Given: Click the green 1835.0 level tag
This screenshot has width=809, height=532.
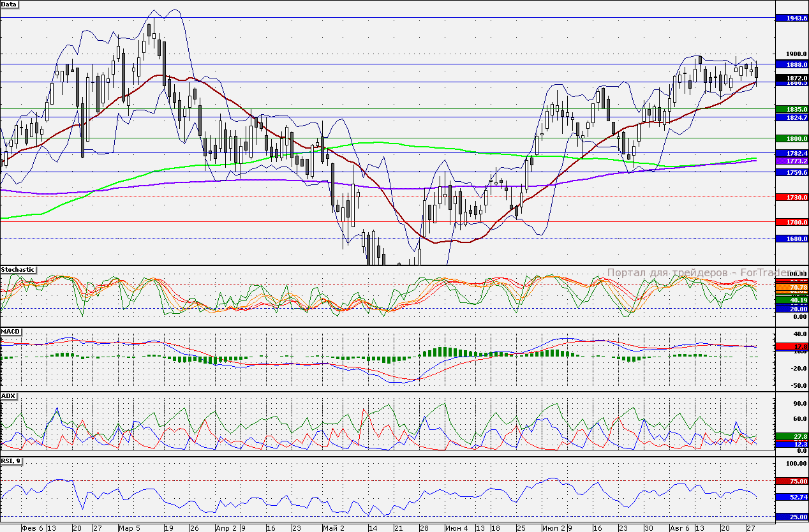Looking at the screenshot, I should click(x=791, y=109).
